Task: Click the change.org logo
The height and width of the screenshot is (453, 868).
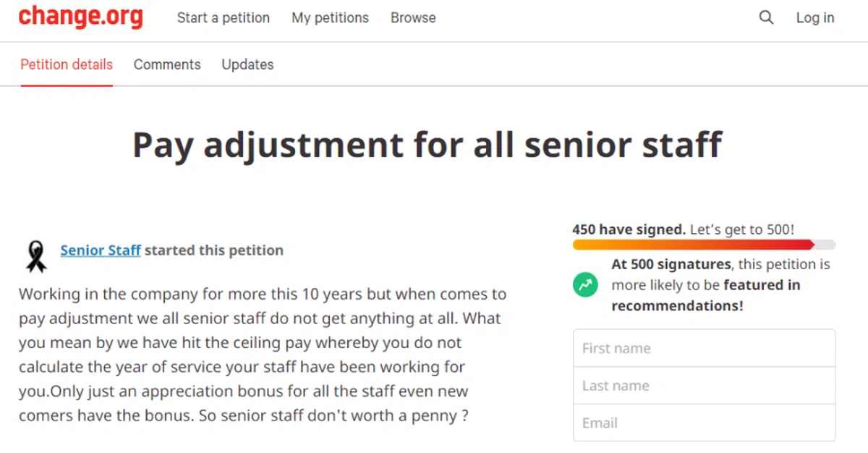Action: point(80,18)
